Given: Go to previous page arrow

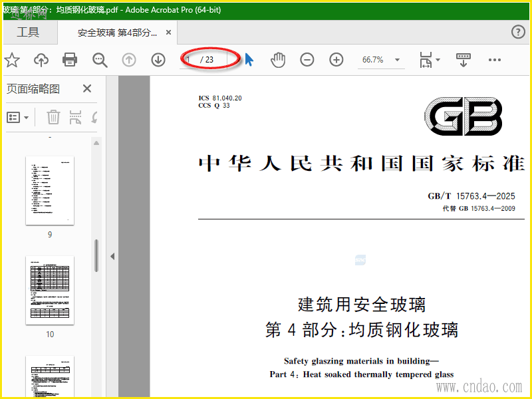Looking at the screenshot, I should tap(129, 60).
